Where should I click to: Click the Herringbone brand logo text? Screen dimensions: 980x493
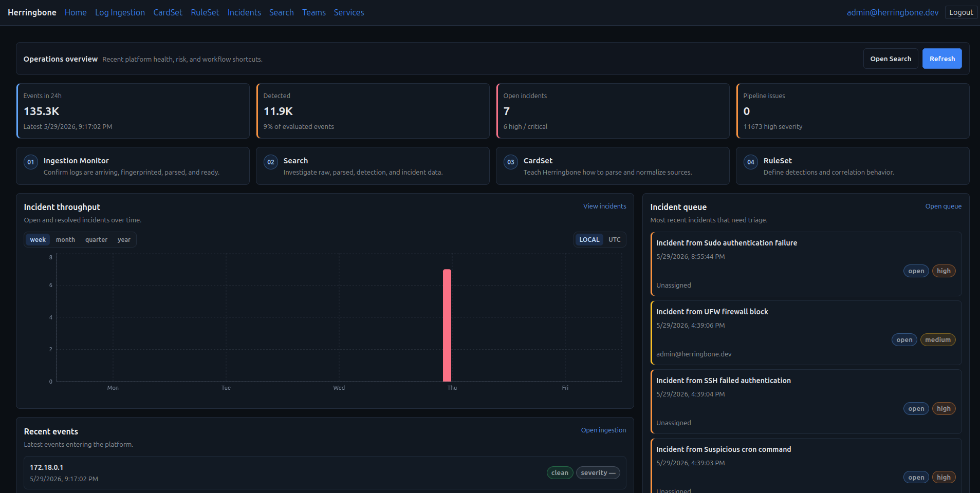point(32,12)
